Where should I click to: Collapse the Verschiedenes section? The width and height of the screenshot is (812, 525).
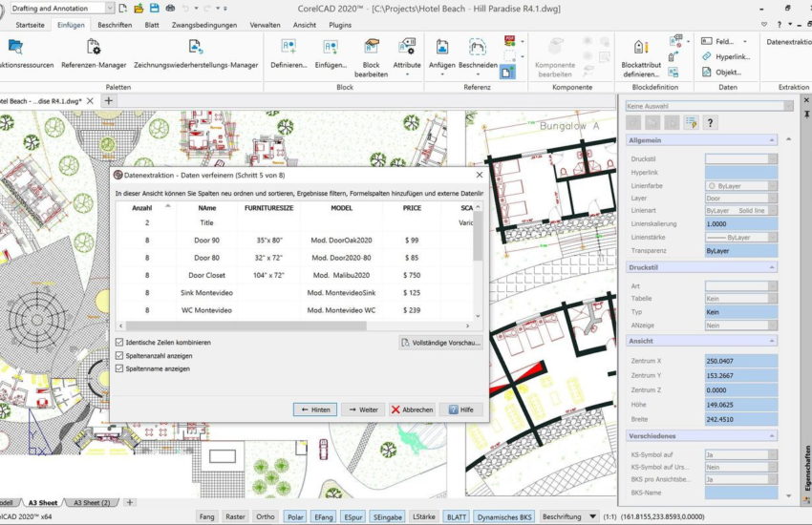(771, 436)
